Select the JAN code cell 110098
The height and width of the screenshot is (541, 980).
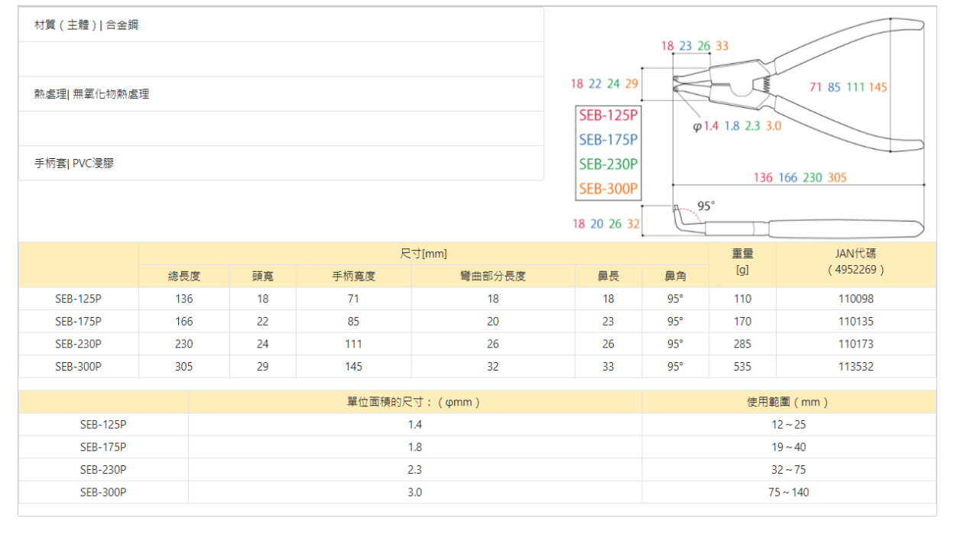[x=855, y=300]
